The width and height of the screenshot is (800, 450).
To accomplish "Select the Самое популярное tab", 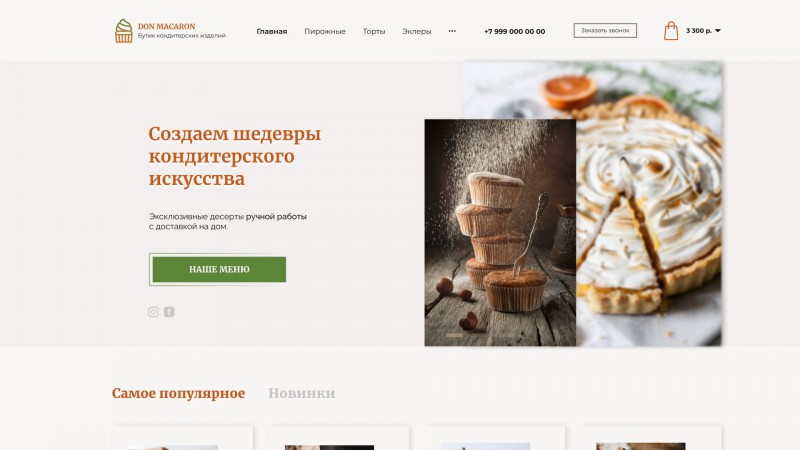I will coord(179,393).
